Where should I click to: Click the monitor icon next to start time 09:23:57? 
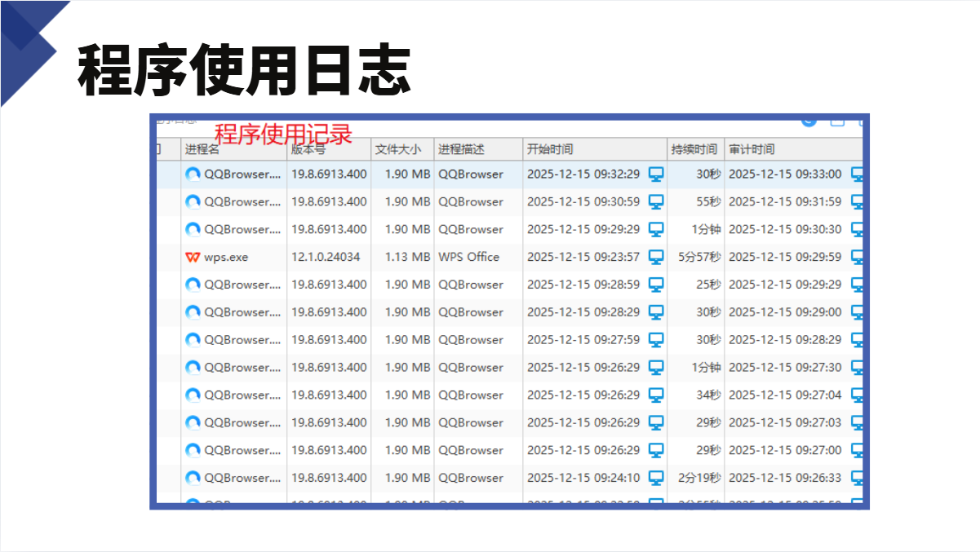[656, 257]
